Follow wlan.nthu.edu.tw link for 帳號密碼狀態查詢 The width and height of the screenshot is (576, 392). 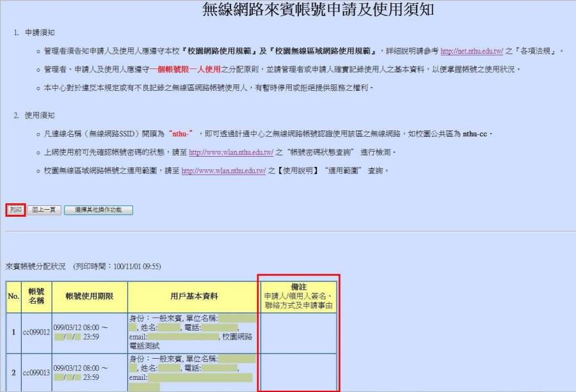(x=231, y=152)
